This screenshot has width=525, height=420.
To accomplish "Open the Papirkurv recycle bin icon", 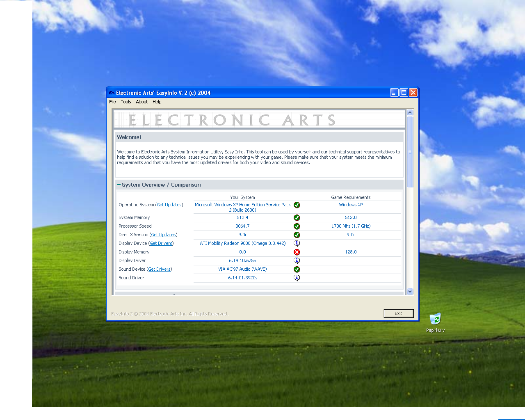I will pos(435,322).
